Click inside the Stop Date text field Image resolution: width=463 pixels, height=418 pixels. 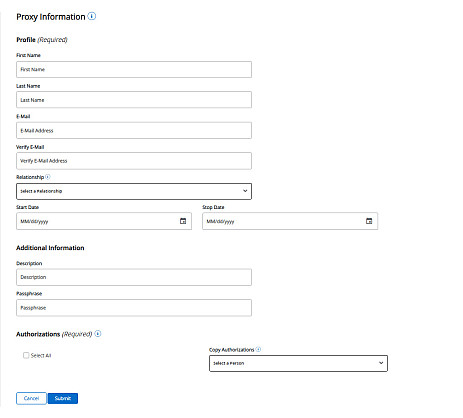click(290, 221)
